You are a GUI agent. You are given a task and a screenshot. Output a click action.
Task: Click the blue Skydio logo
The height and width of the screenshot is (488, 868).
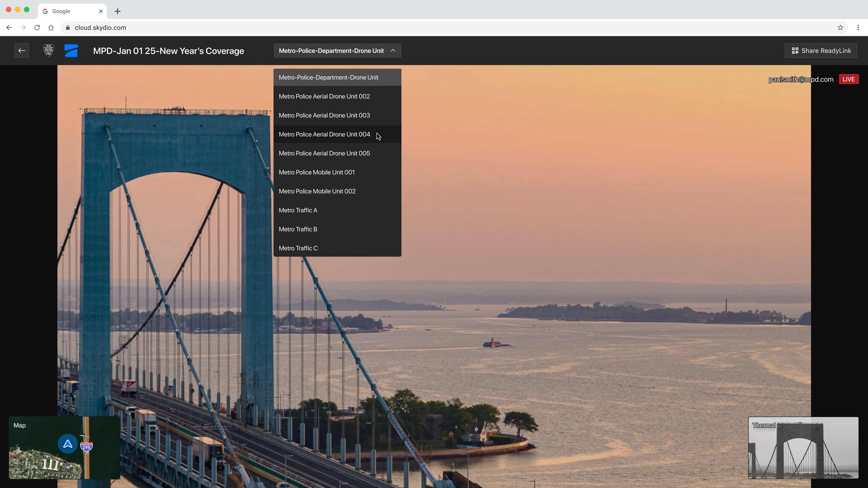(71, 50)
